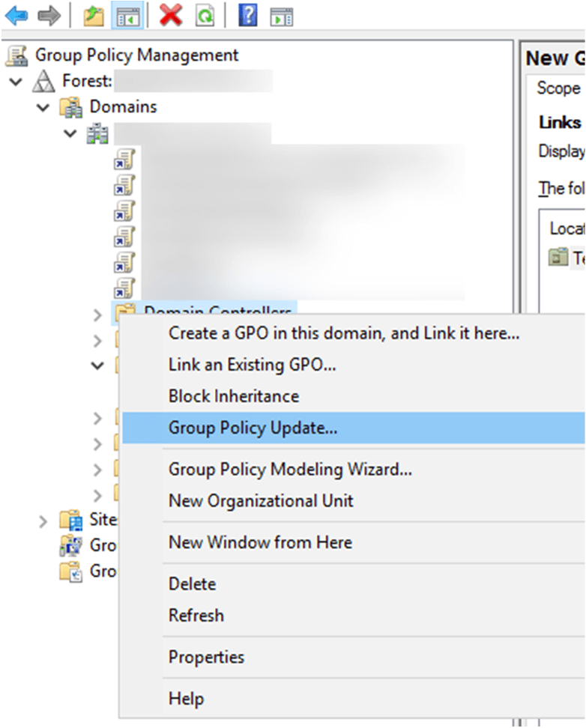Viewport: 586px width, 728px height.
Task: Toggle the Show/Hide Action Pane icon
Action: click(282, 16)
